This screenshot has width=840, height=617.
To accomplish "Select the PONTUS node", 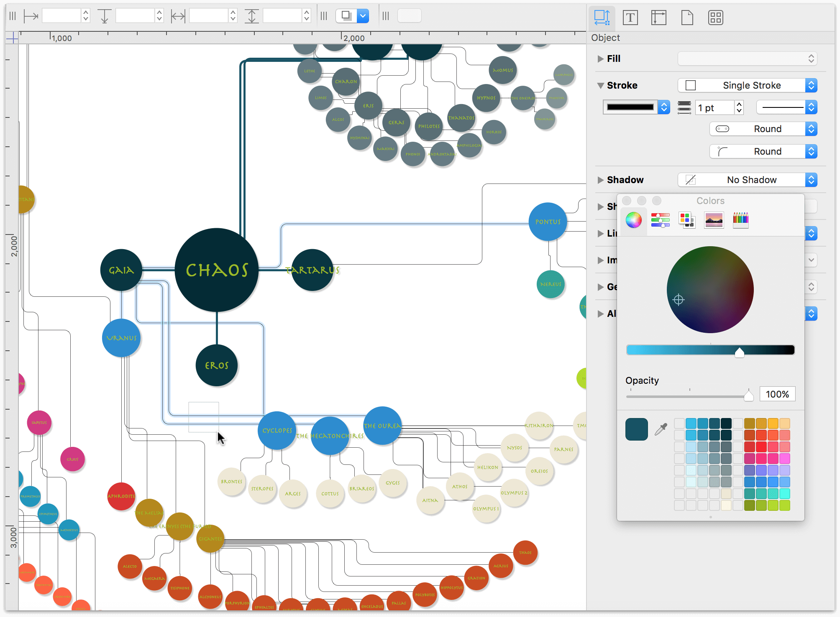I will tap(548, 222).
